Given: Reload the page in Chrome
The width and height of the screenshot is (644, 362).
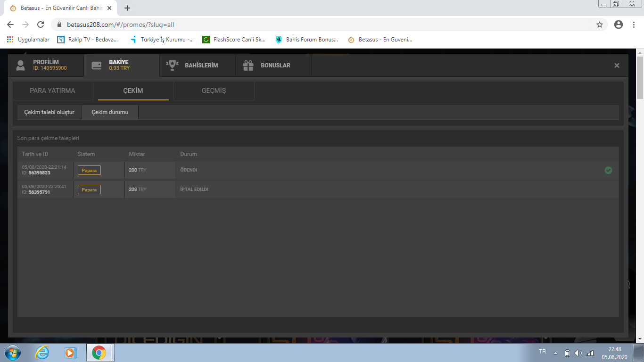Looking at the screenshot, I should point(41,25).
